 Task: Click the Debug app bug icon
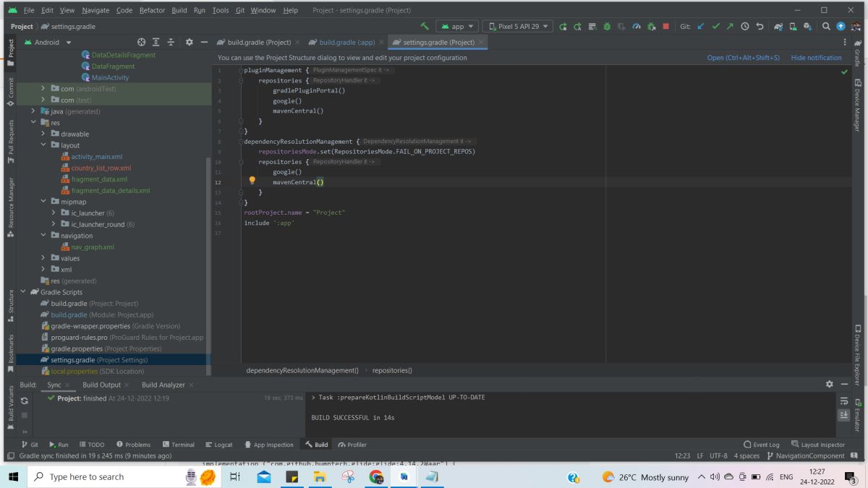608,26
